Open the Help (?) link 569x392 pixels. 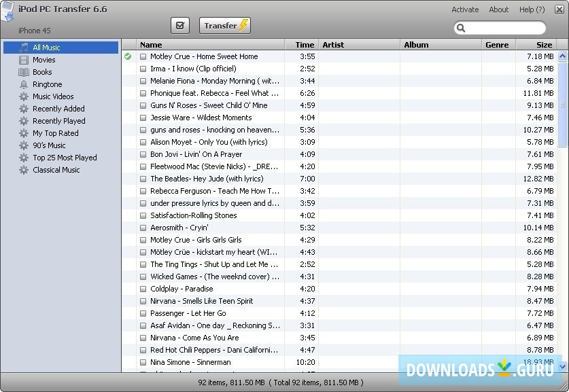click(x=532, y=10)
